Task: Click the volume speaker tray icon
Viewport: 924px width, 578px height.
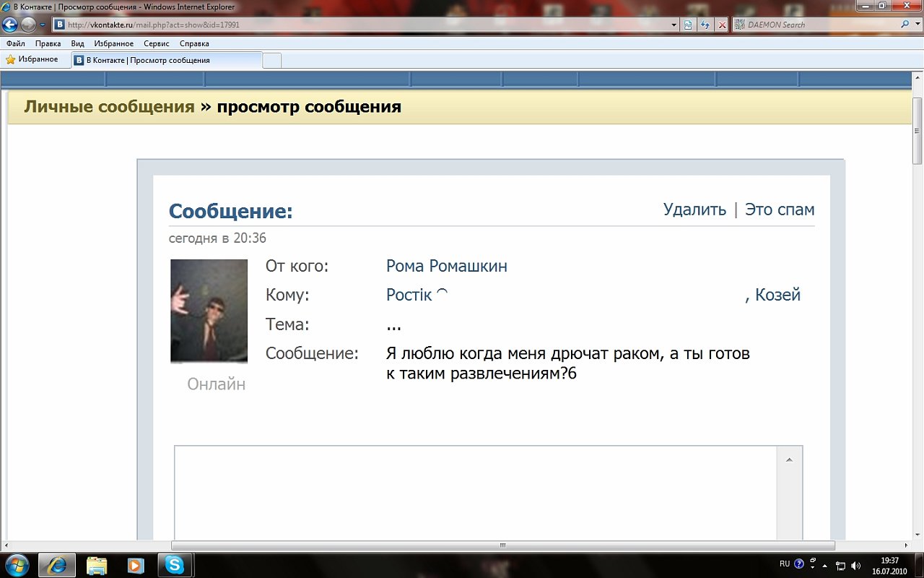Action: (855, 564)
